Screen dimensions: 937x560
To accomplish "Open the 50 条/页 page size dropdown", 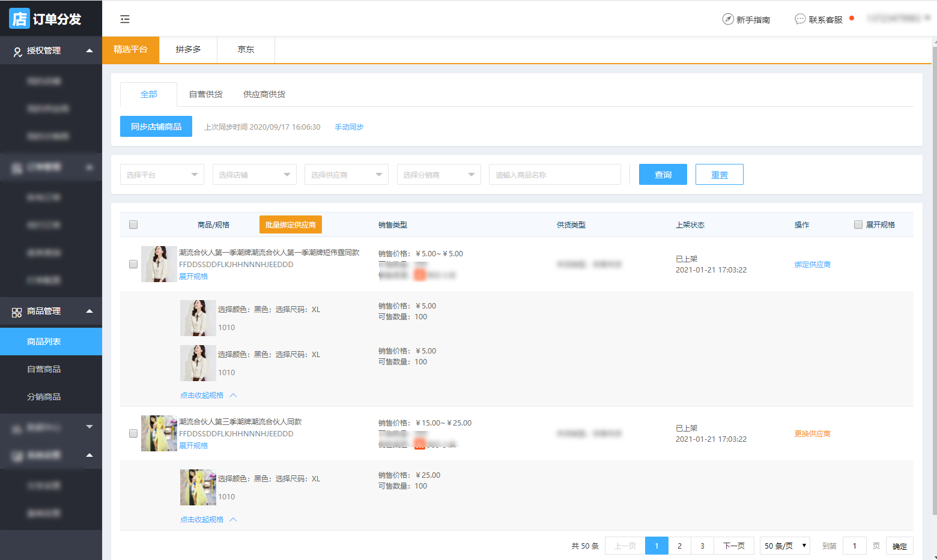I will tap(784, 546).
